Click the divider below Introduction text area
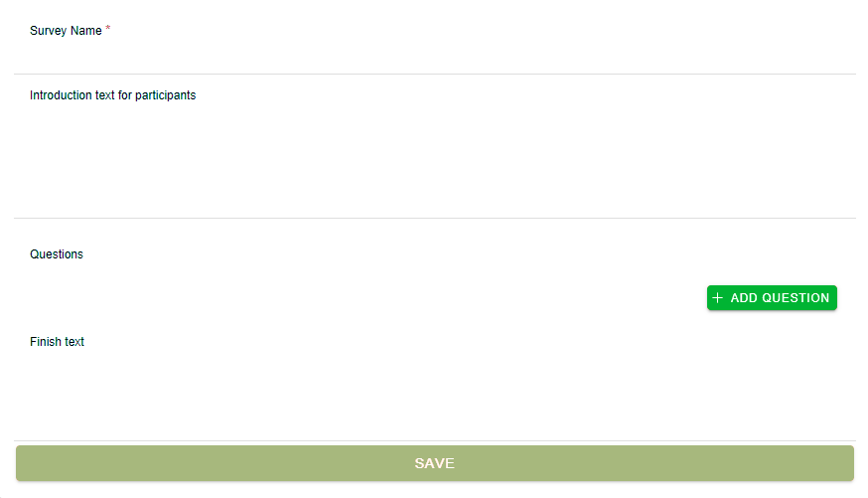 coord(435,218)
